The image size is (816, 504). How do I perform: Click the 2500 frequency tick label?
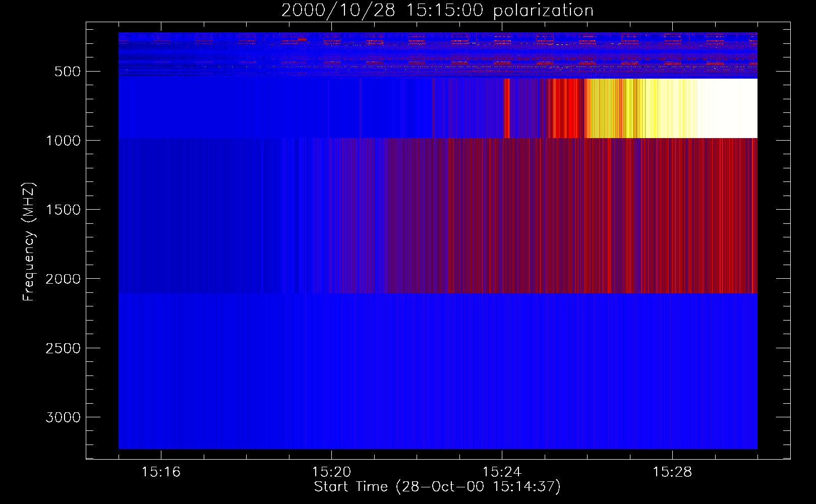63,348
